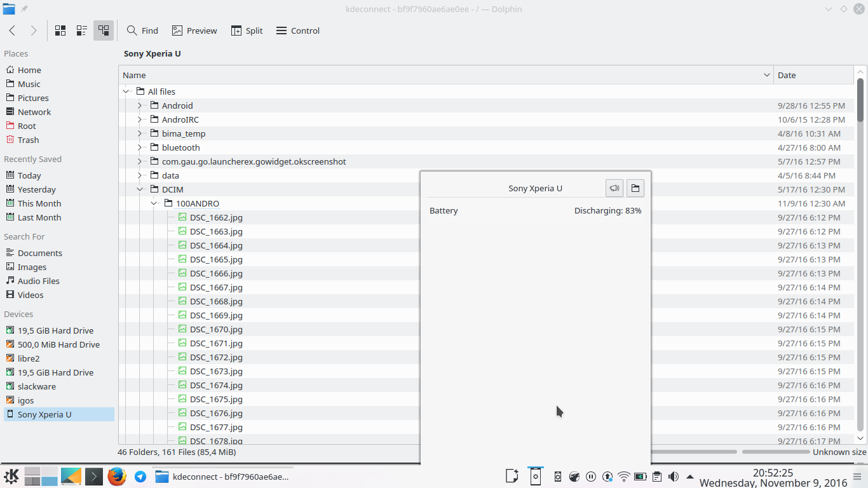Toggle compact view mode
The width and height of the screenshot is (868, 488).
tap(81, 30)
